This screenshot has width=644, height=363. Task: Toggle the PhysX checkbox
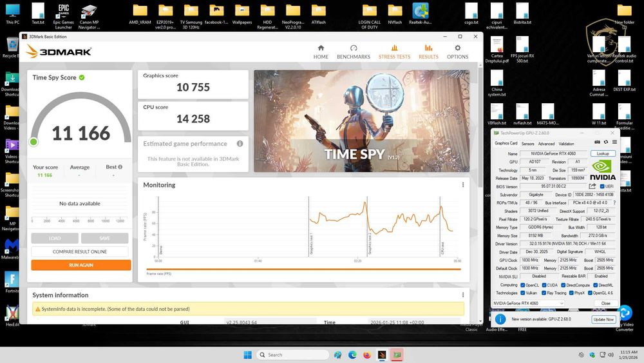[x=571, y=293]
